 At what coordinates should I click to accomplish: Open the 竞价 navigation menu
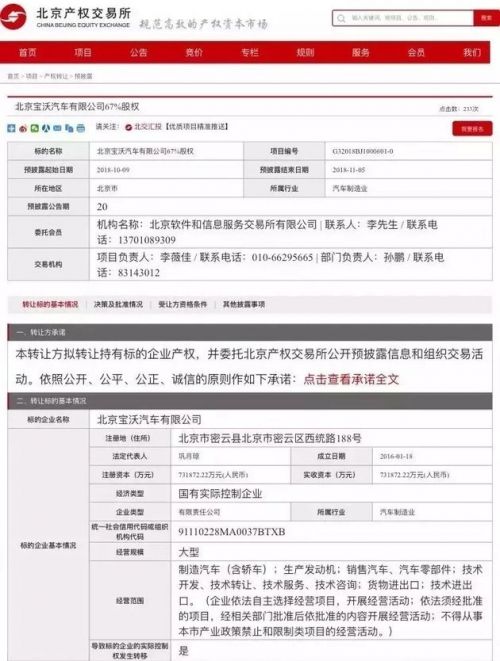coord(194,52)
